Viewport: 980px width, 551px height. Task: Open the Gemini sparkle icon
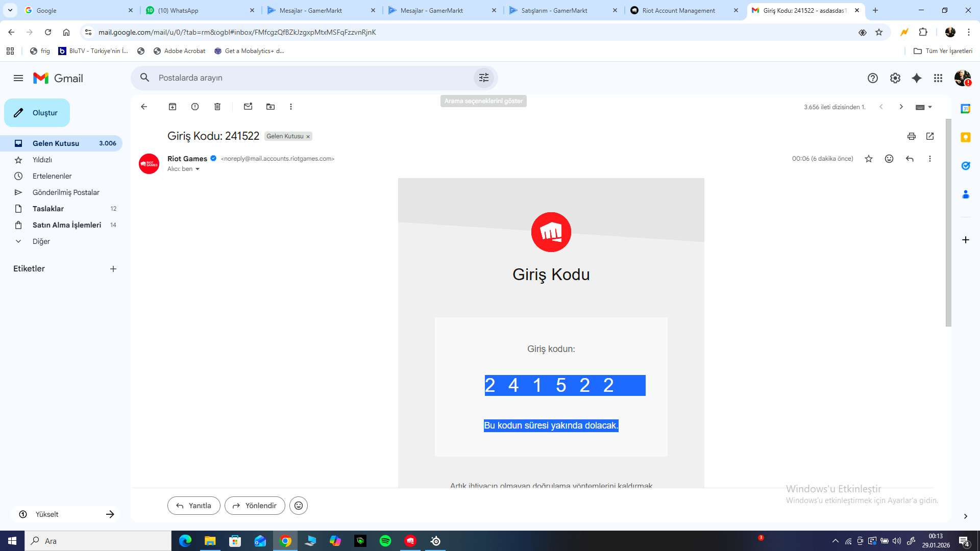coord(917,78)
